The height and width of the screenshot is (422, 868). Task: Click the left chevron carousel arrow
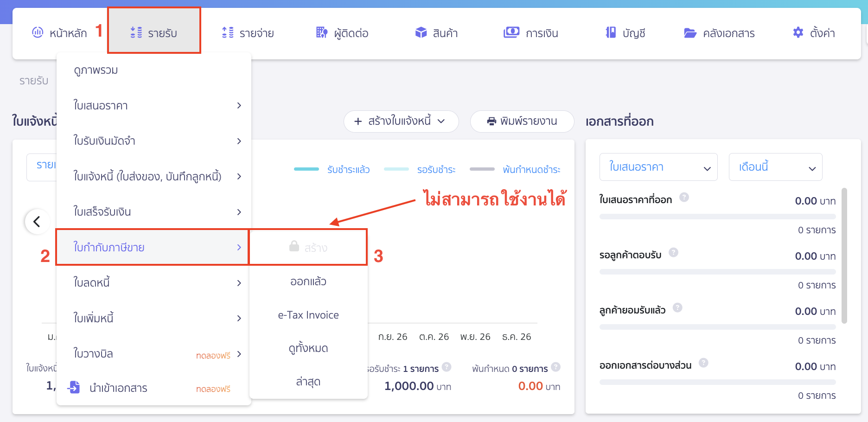click(x=37, y=222)
